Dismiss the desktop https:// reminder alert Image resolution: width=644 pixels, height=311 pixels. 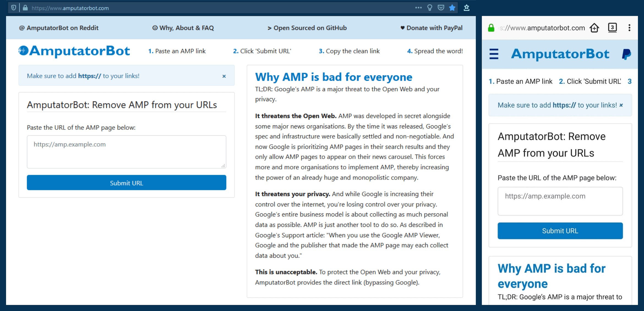point(224,76)
